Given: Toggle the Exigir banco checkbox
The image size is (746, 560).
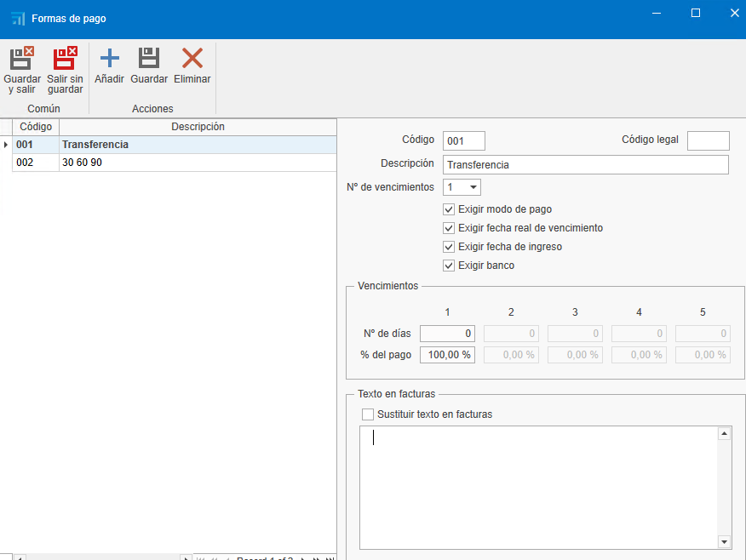Looking at the screenshot, I should [449, 266].
